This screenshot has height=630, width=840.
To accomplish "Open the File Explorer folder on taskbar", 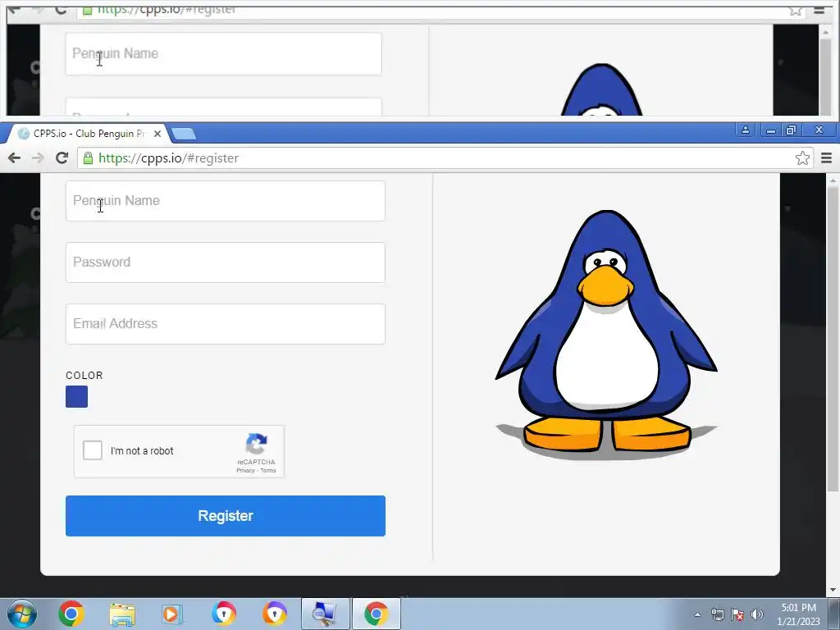I will (x=122, y=614).
